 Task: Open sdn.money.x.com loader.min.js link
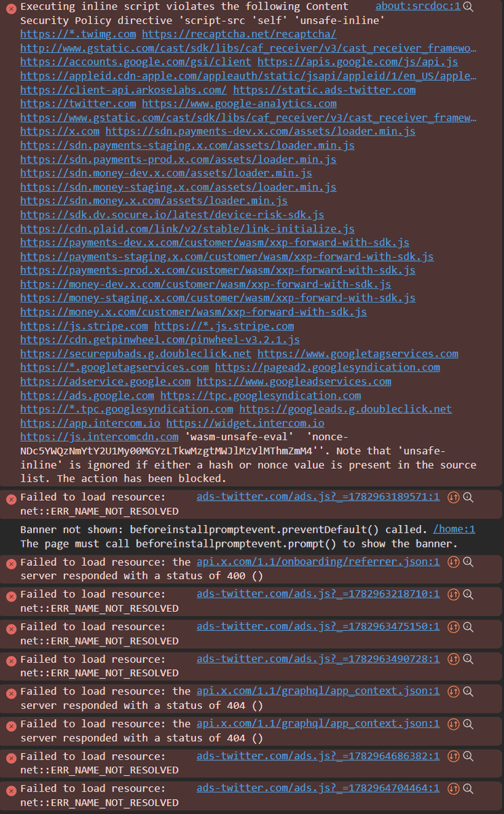pyautogui.click(x=154, y=201)
